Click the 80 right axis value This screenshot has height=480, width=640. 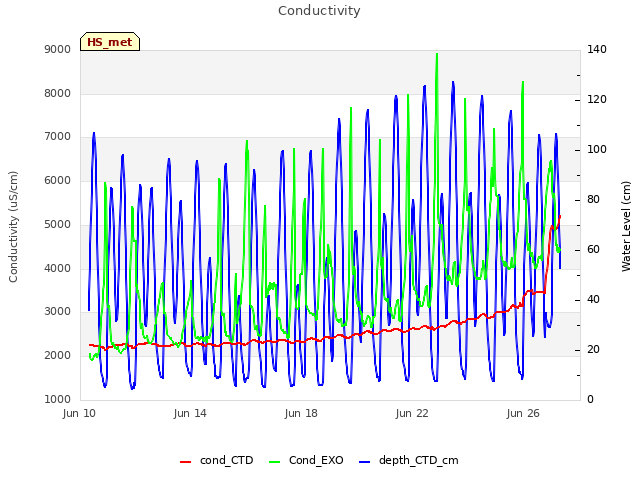[593, 200]
